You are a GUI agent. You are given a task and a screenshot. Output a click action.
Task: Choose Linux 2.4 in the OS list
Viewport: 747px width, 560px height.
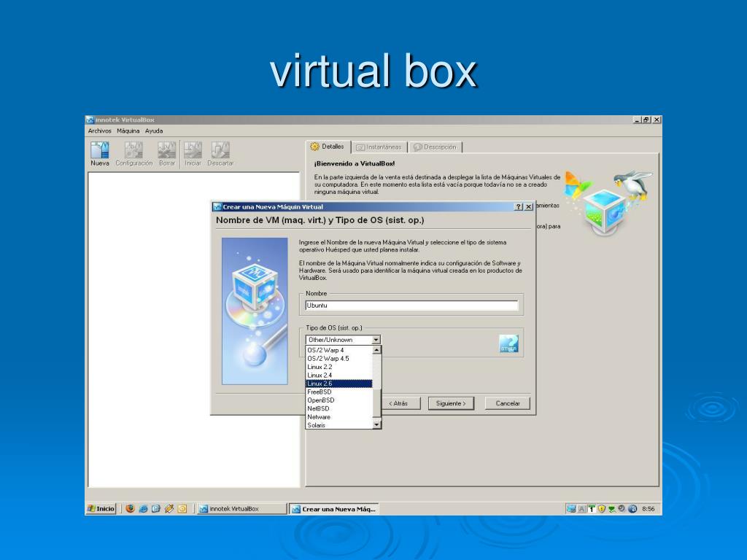point(338,376)
